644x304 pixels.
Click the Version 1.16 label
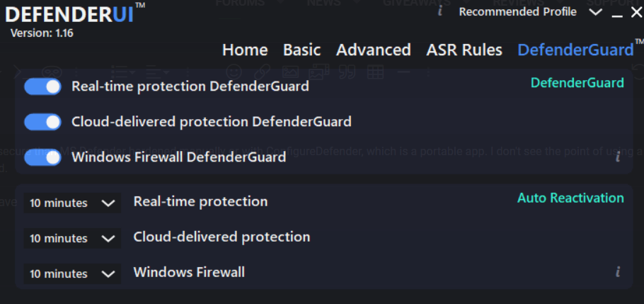click(42, 33)
